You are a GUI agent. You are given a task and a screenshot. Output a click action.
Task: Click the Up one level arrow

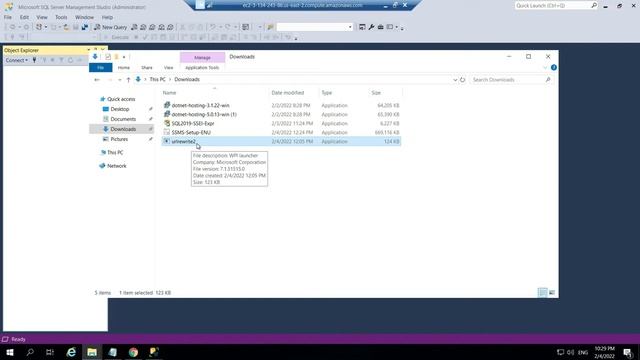[x=128, y=80]
